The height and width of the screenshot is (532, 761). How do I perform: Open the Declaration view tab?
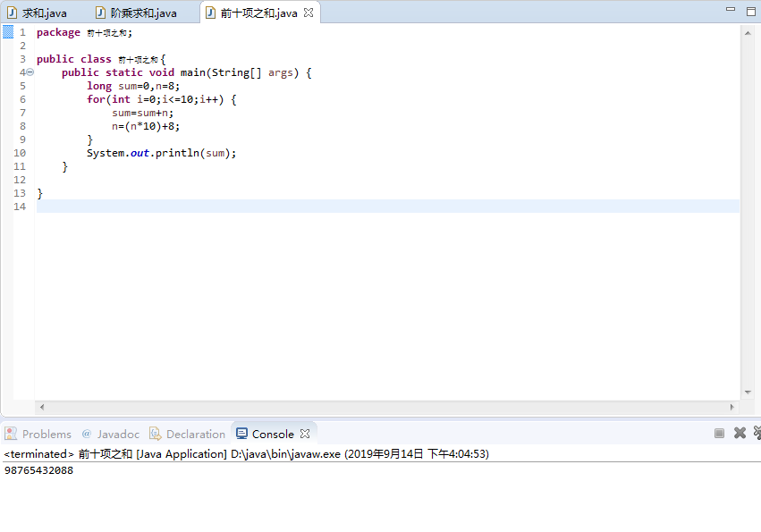pos(187,434)
